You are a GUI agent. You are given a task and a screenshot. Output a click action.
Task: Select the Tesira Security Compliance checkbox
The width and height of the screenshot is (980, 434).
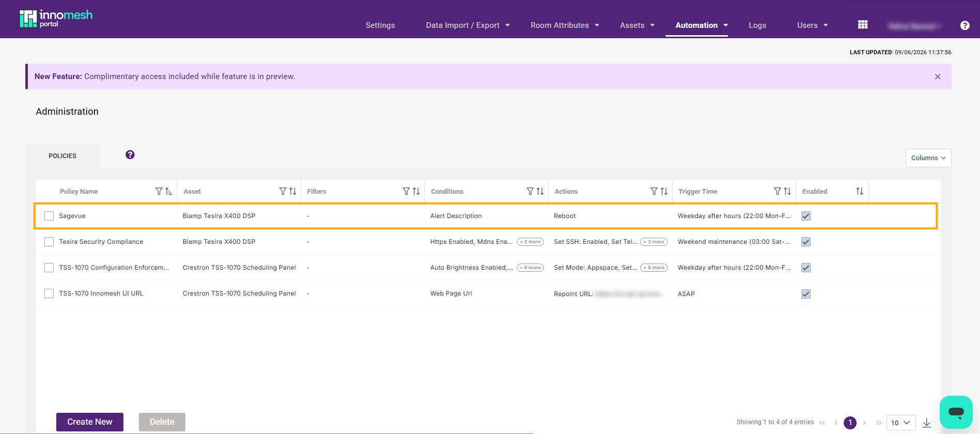[49, 242]
